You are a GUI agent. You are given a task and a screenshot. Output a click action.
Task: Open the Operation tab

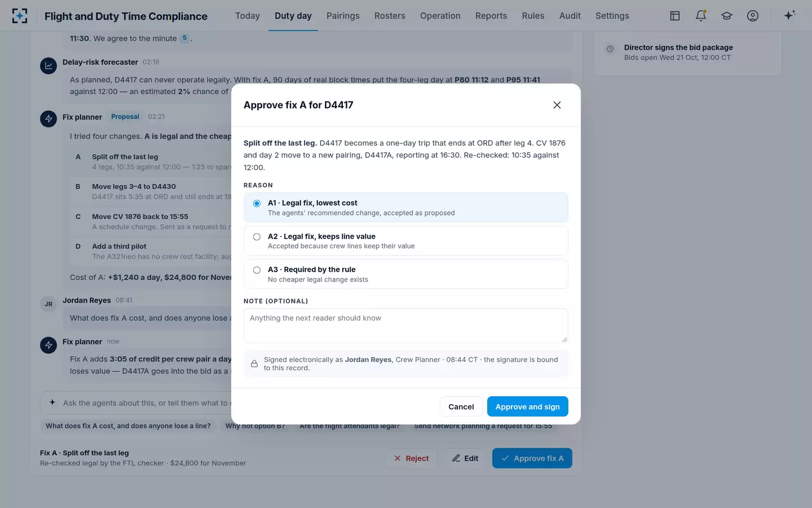click(440, 16)
